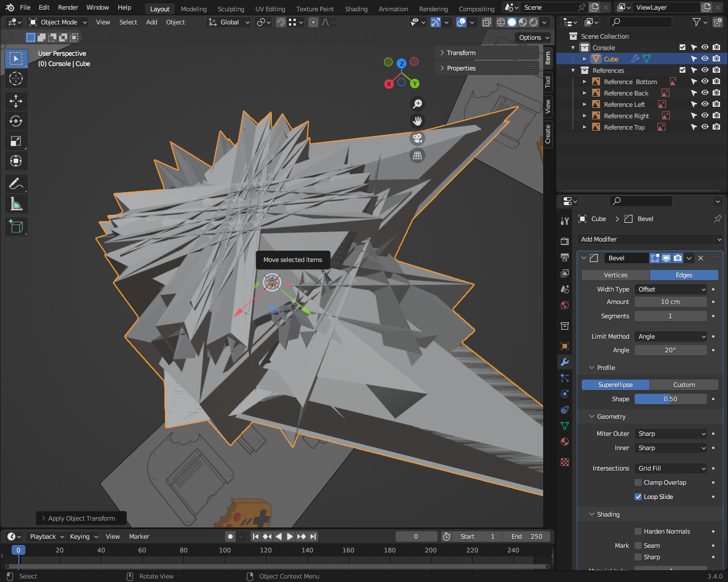The width and height of the screenshot is (728, 582).
Task: Enable the Clamp Overlap checkbox
Action: pos(638,483)
